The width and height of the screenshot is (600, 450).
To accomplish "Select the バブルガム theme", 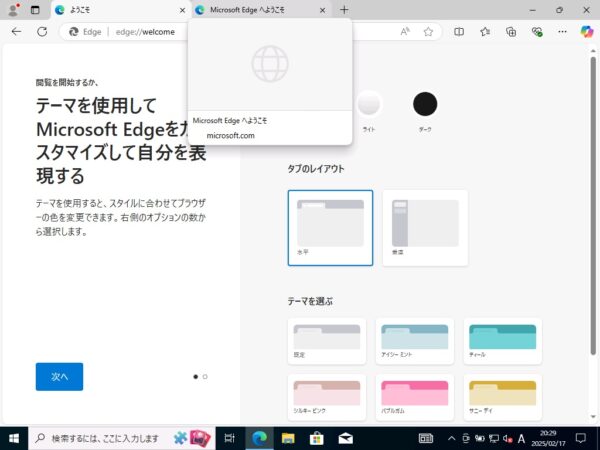I will 415,397.
